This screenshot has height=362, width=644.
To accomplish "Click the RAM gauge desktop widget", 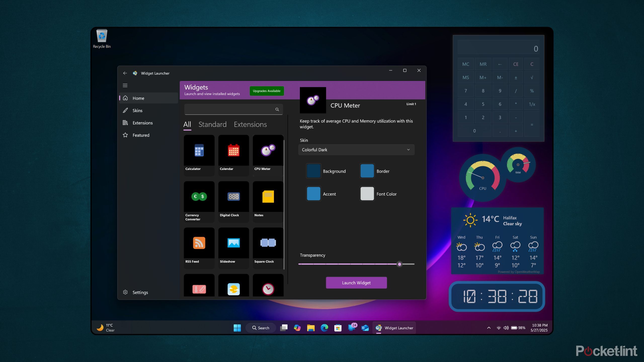I will point(518,165).
